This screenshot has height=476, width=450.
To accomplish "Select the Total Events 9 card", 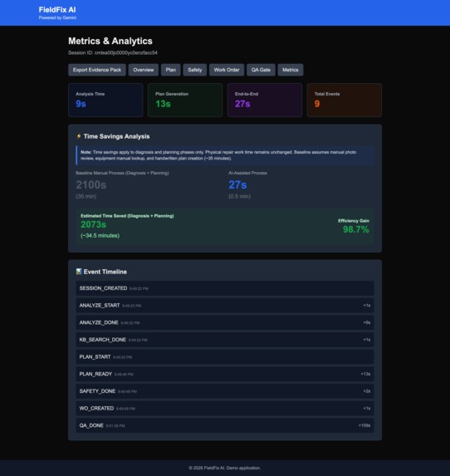I will point(344,101).
